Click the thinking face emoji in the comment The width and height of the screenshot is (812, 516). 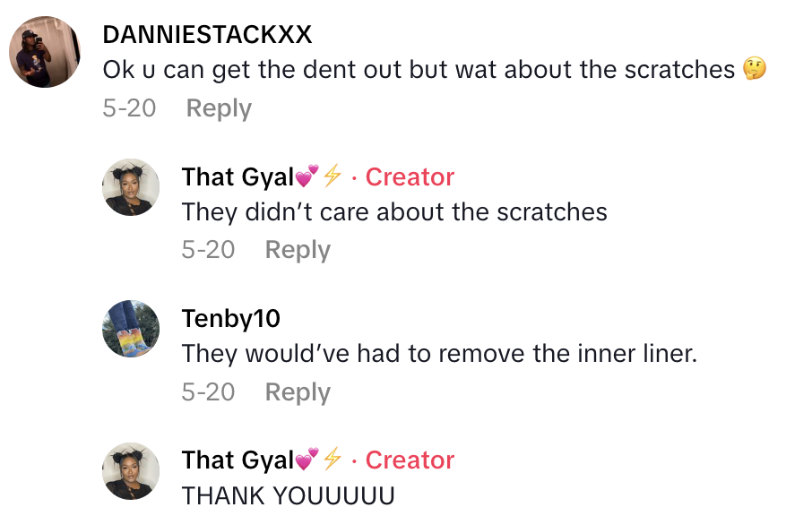[x=755, y=70]
